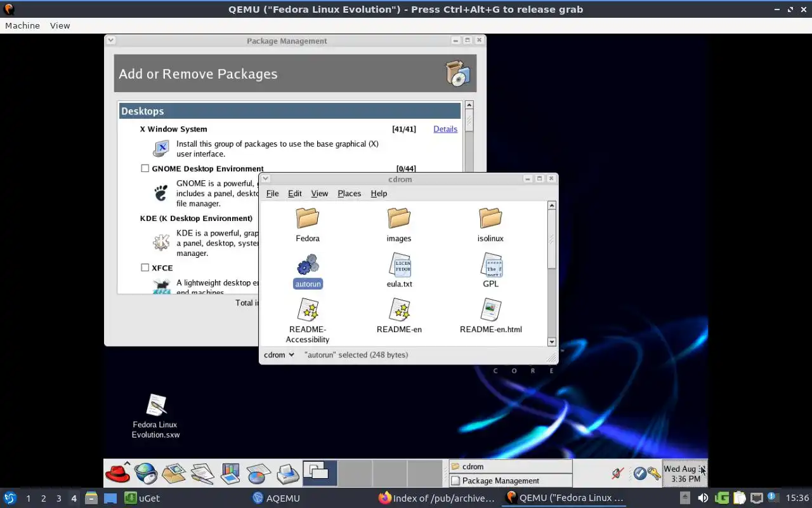Click the cdrom window scrollbar up arrow
The width and height of the screenshot is (812, 508).
(x=551, y=206)
